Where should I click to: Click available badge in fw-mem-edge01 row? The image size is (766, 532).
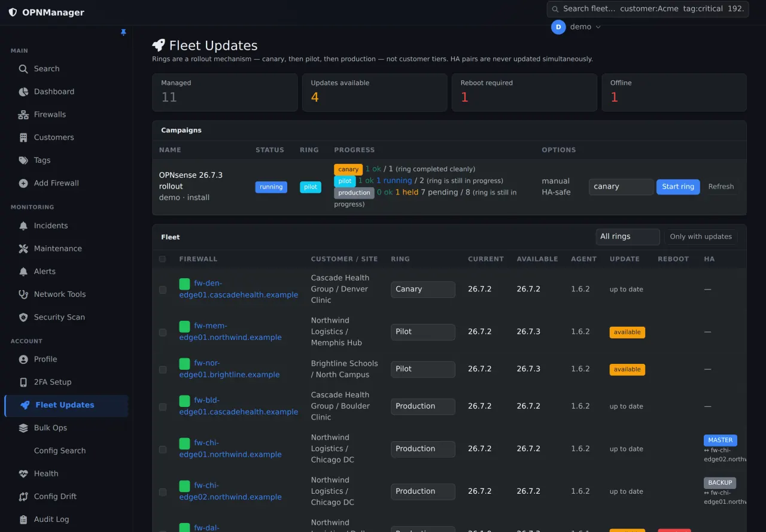pos(627,332)
